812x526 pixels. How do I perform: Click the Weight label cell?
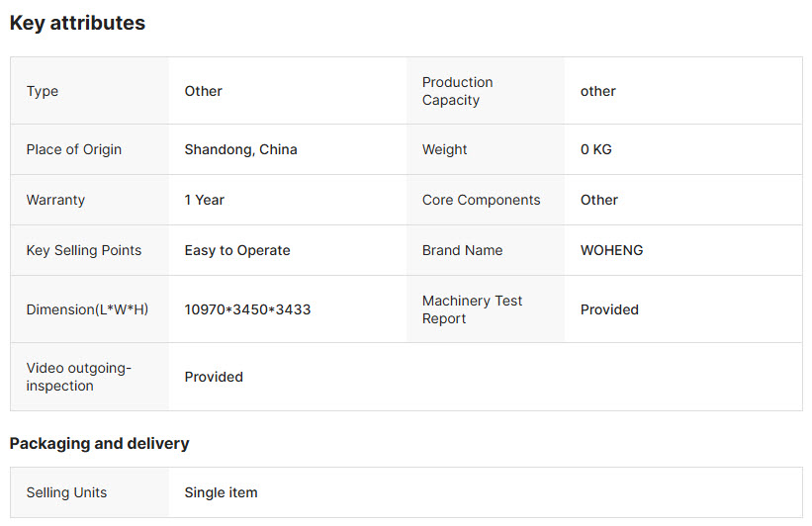486,149
